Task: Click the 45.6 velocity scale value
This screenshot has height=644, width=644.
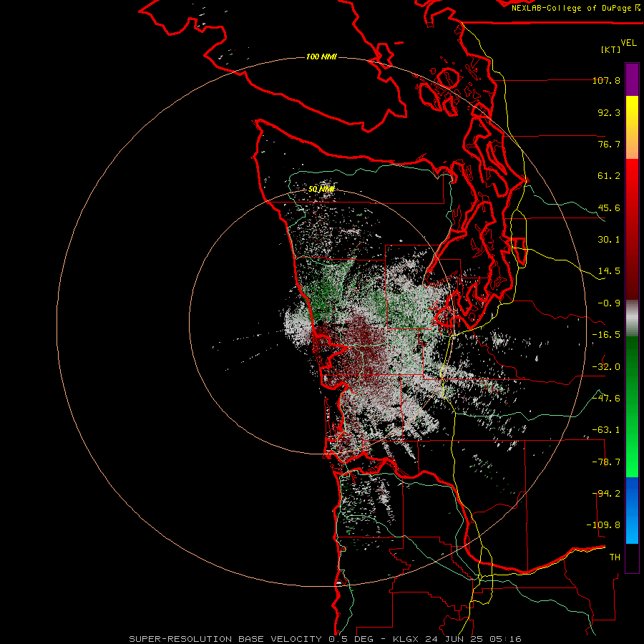Action: pyautogui.click(x=609, y=208)
